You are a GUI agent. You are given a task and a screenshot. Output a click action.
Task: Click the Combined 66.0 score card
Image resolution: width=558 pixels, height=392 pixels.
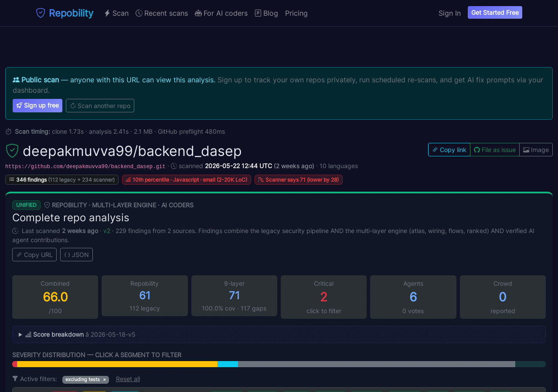tap(55, 297)
